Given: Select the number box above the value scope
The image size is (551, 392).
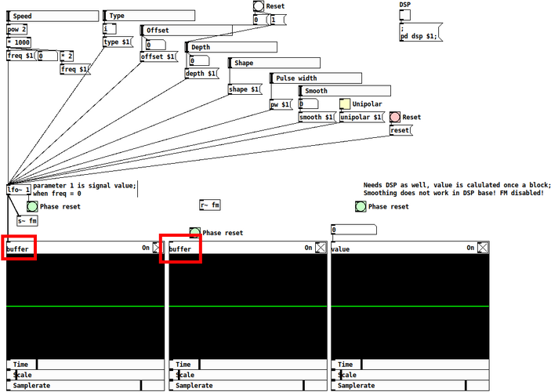Looking at the screenshot, I should [353, 230].
